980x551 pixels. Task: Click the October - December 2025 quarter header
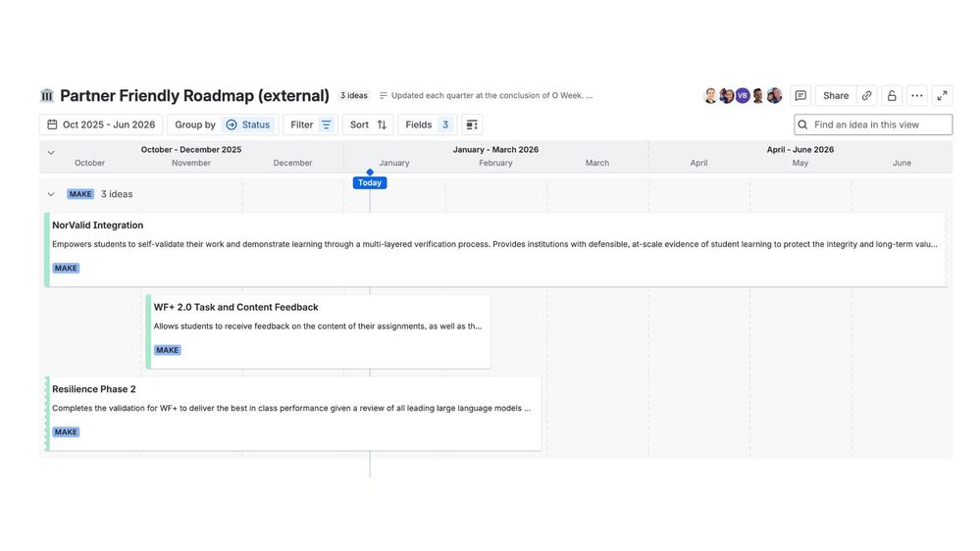(191, 150)
